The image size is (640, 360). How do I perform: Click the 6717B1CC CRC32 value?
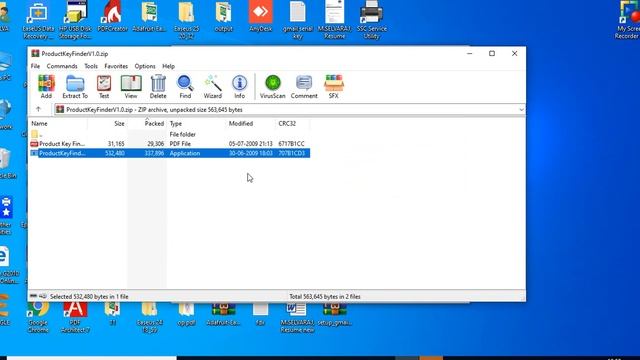tap(291, 144)
